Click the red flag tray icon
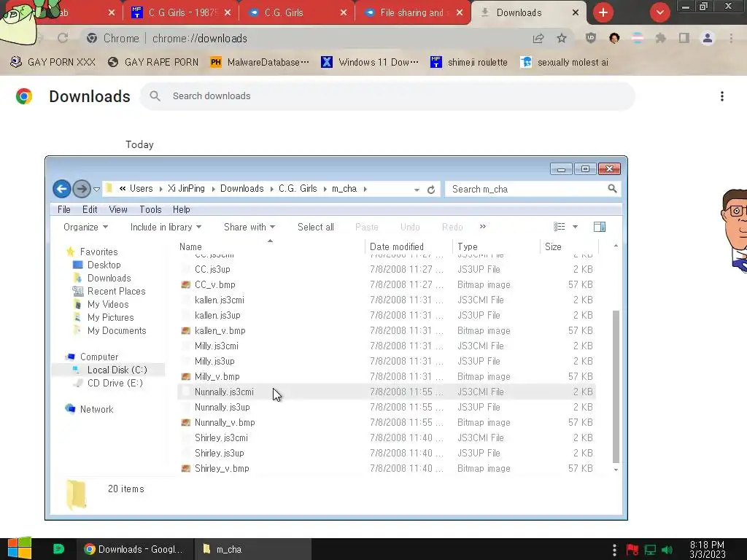This screenshot has width=747, height=560. pos(632,550)
